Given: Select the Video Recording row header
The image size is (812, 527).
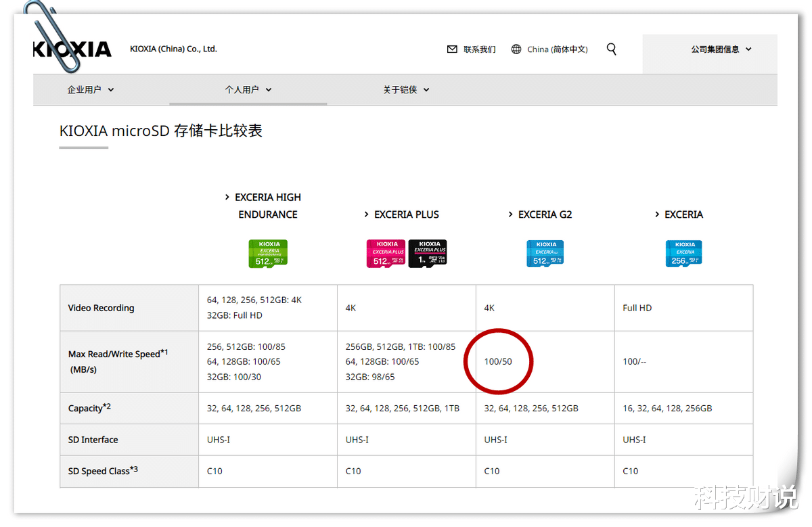Looking at the screenshot, I should (129, 308).
